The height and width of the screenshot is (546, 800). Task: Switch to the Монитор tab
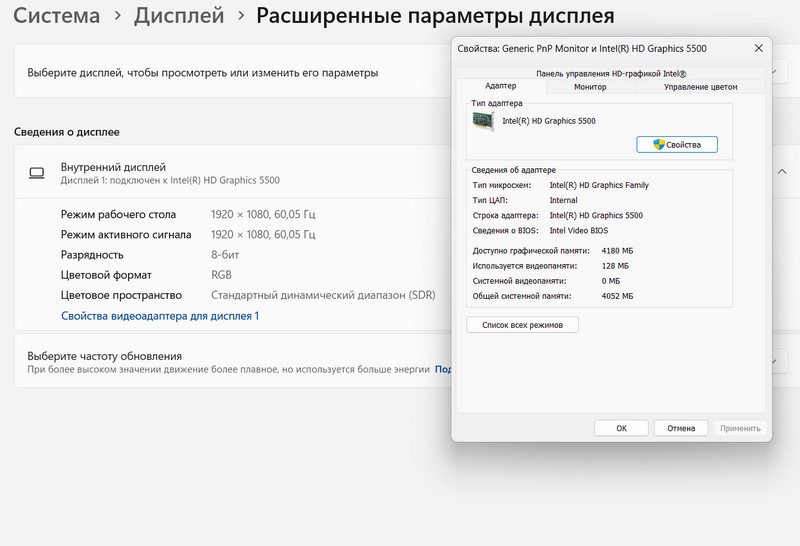[x=590, y=87]
